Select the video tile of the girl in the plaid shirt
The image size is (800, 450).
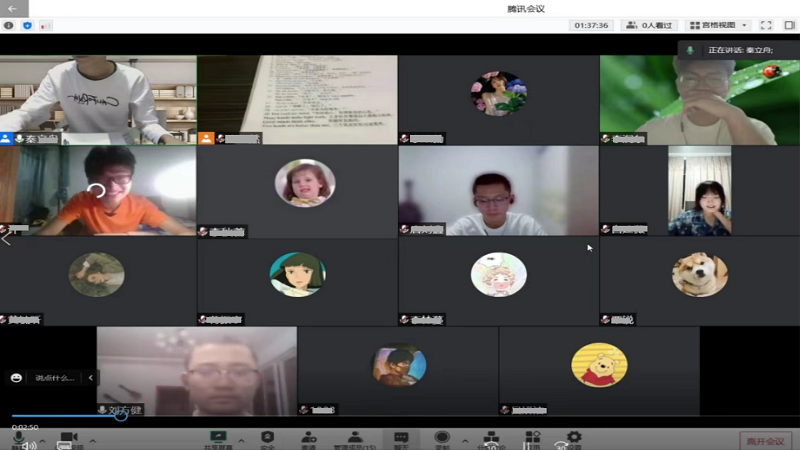699,191
